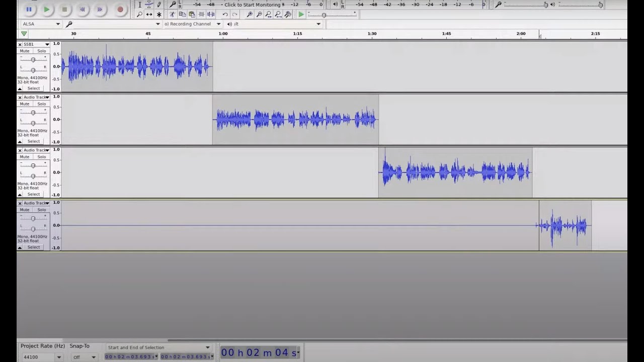Click the Play-at-Speed green arrow
The height and width of the screenshot is (362, 644).
click(301, 15)
